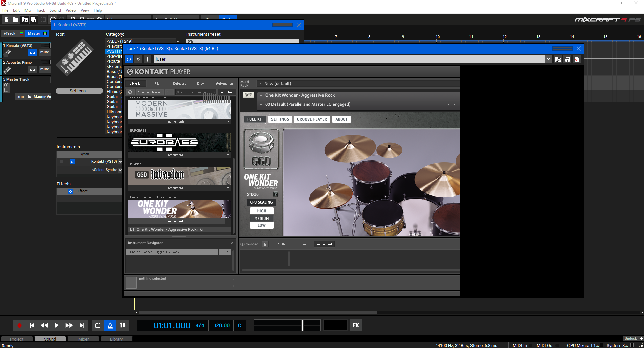Toggle loop mode in transport
This screenshot has width=644, height=348.
tap(98, 325)
